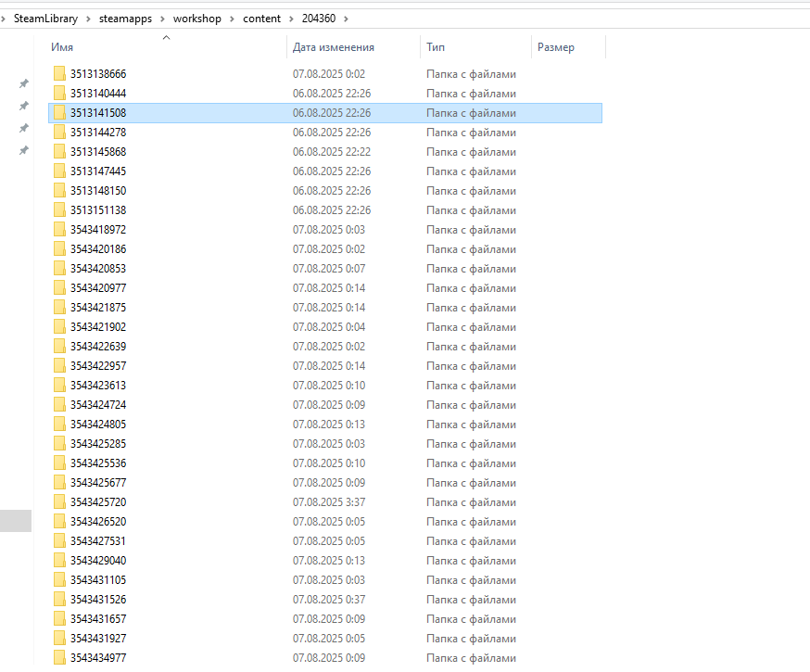Click the folder icon next to 3513145868
The height and width of the screenshot is (672, 810).
59,152
